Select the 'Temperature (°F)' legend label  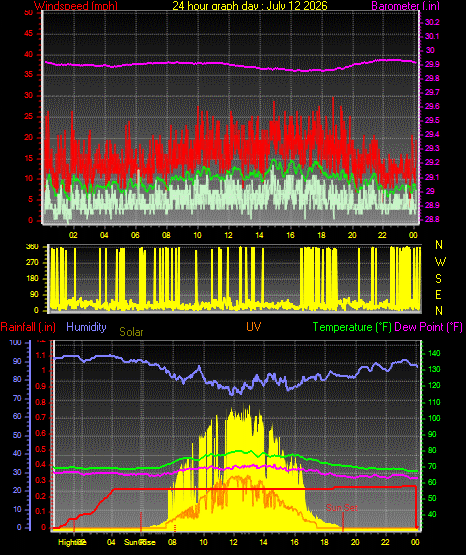click(x=352, y=327)
